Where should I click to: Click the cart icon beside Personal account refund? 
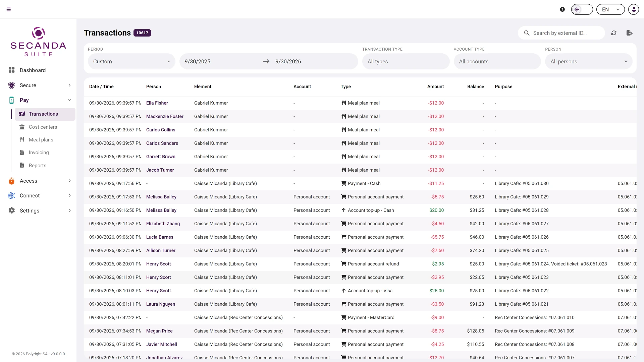point(343,264)
